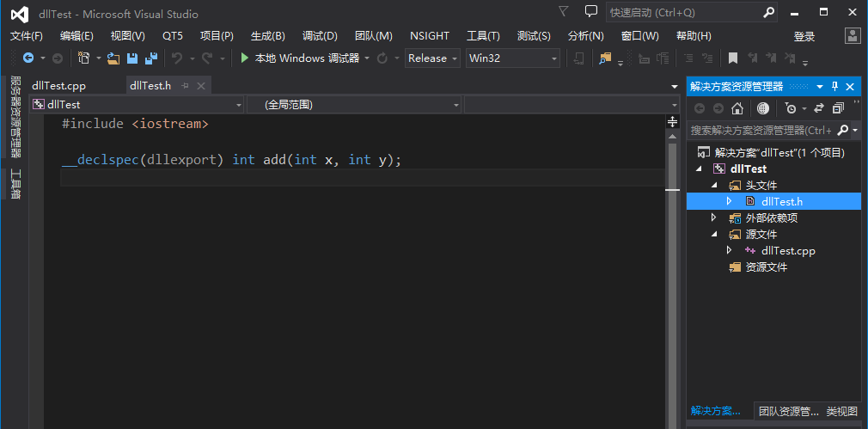The image size is (868, 429).
Task: Click the Show All Files globe icon in Solution Explorer
Action: pos(763,108)
